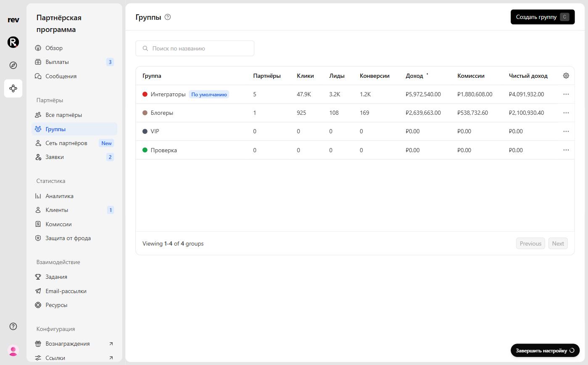588x365 pixels.
Task: Navigate to Все партнёры
Action: point(74,115)
